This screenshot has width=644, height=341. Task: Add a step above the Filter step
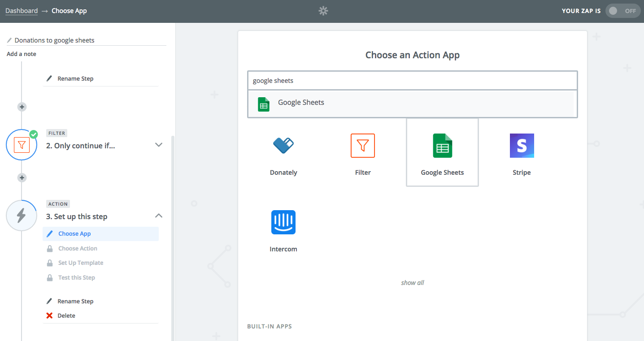(x=22, y=107)
